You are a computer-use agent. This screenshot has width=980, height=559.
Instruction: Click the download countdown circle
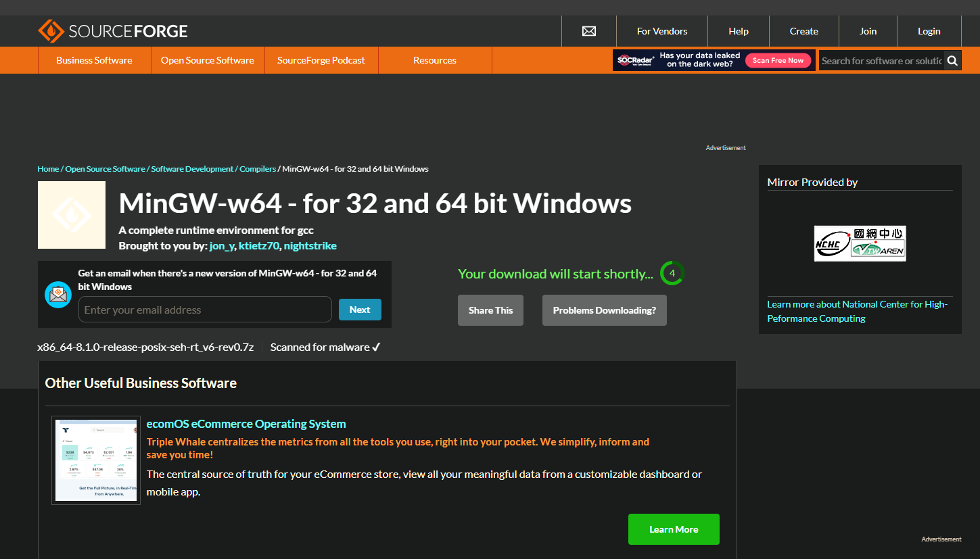[x=672, y=273]
